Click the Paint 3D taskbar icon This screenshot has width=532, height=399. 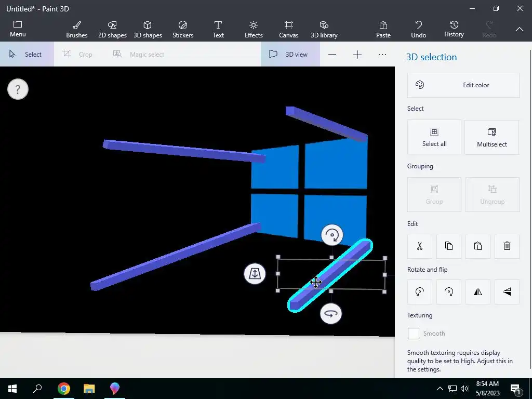pyautogui.click(x=115, y=389)
